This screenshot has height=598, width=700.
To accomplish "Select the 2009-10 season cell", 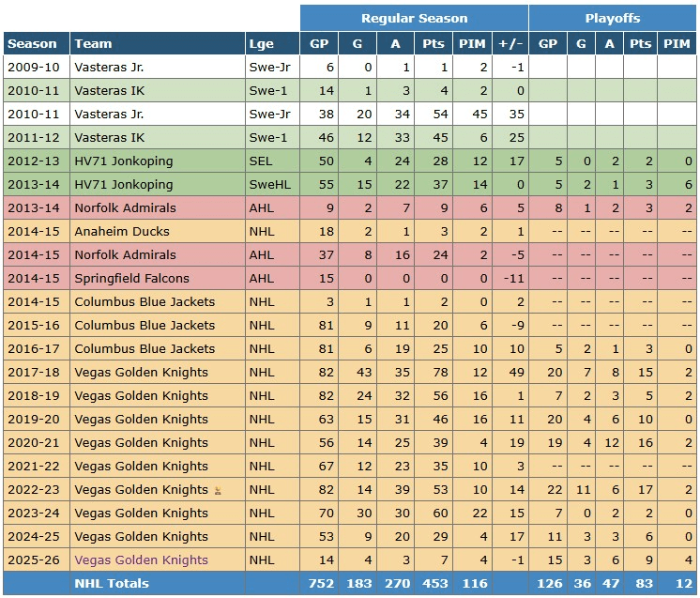I will point(37,67).
